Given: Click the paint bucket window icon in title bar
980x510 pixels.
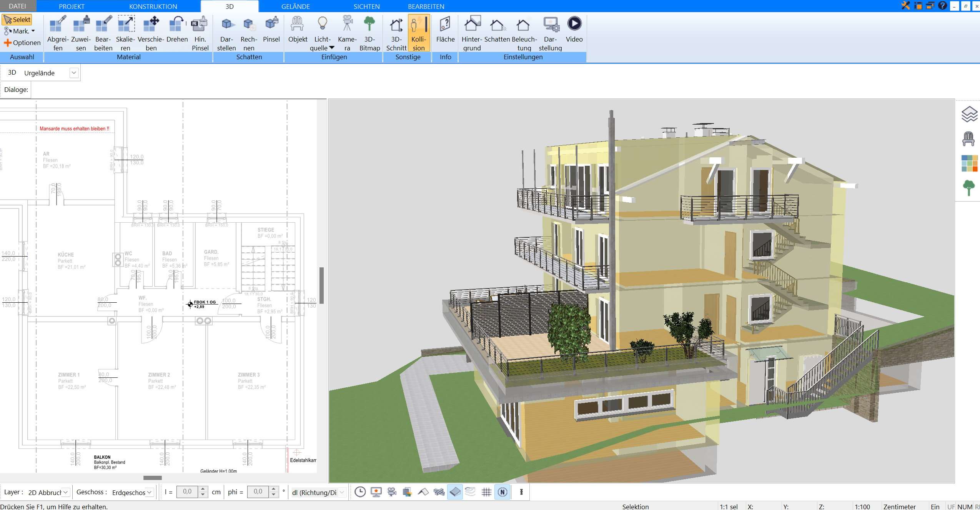Looking at the screenshot, I should pos(918,6).
